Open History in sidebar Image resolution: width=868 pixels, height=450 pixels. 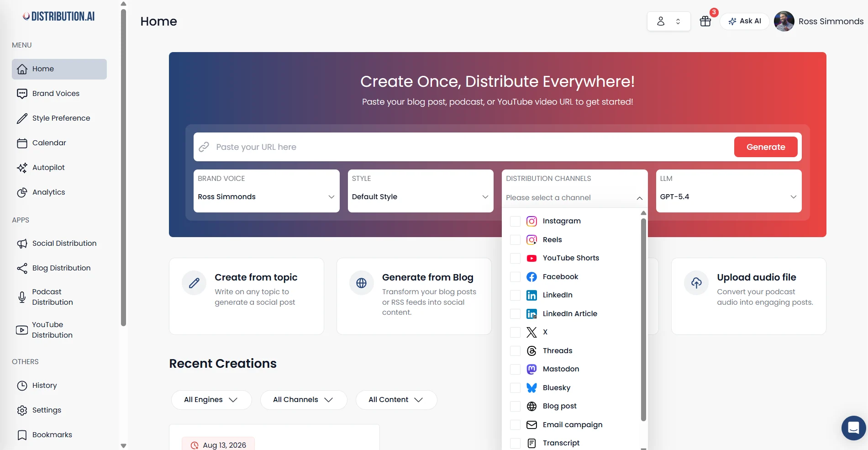(x=59, y=386)
